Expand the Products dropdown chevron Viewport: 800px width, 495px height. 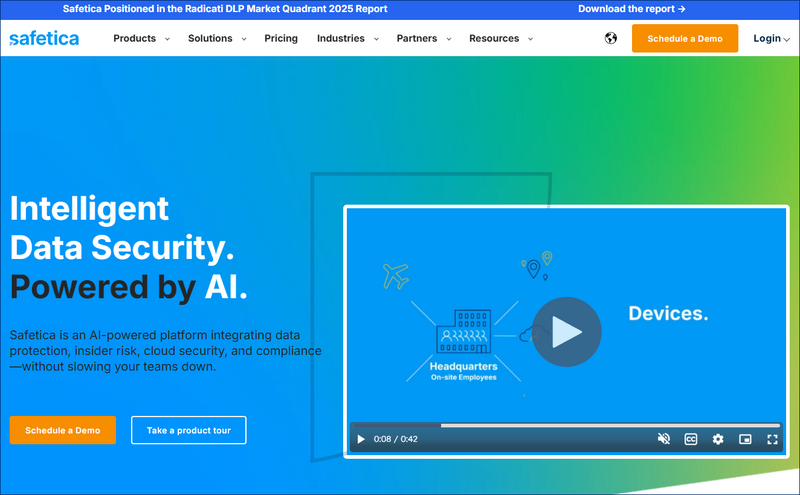click(x=167, y=39)
